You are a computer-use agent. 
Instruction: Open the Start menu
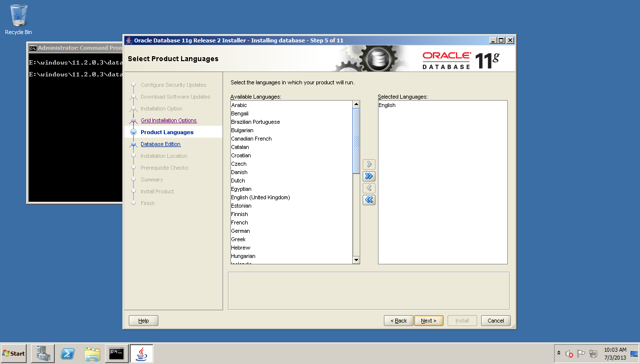[x=14, y=354]
